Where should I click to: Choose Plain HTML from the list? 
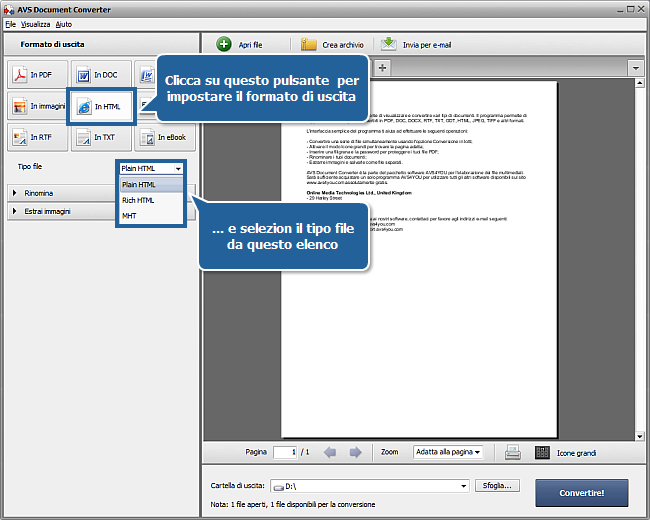point(151,185)
